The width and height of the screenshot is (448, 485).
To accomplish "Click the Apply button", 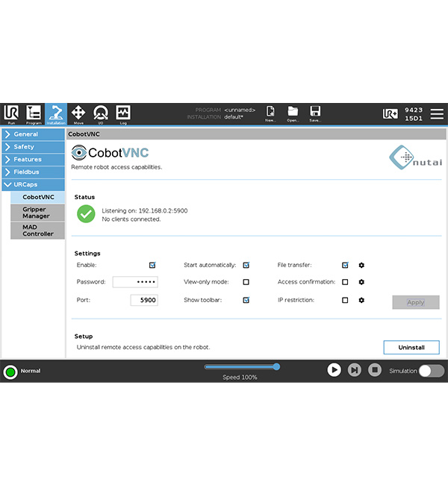I will pos(416,302).
